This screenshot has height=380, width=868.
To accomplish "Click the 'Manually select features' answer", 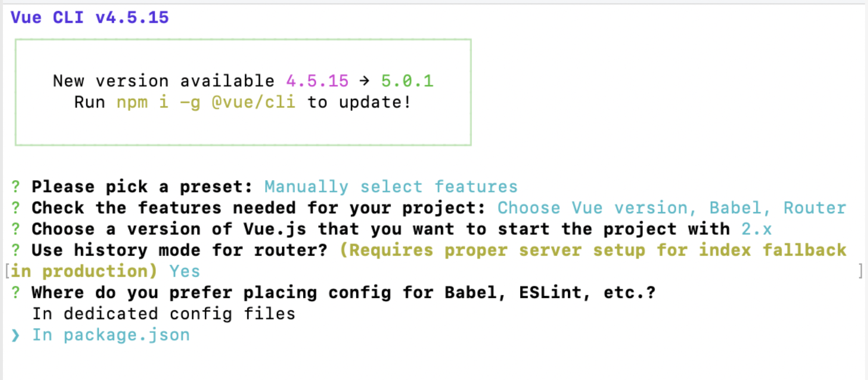I will [391, 187].
